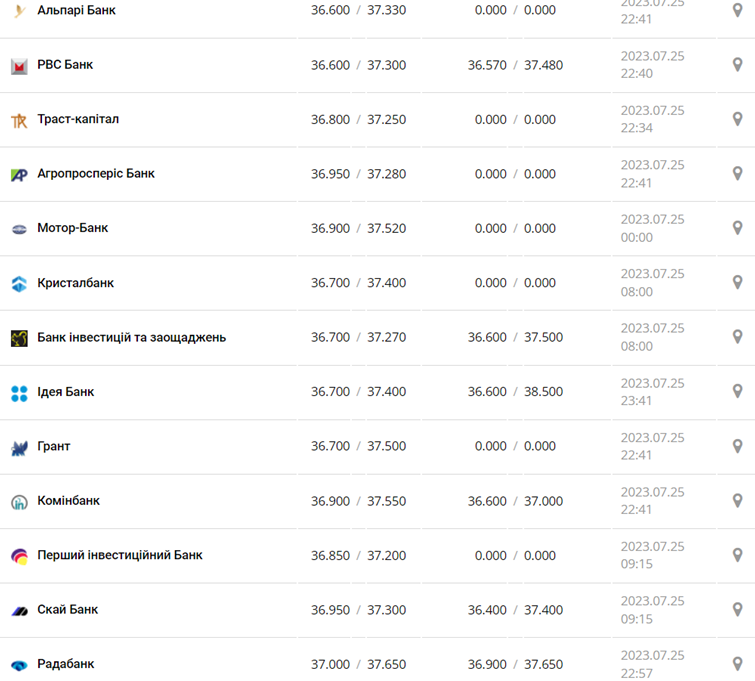
Task: Click the РВС Банк logo icon
Action: click(19, 66)
